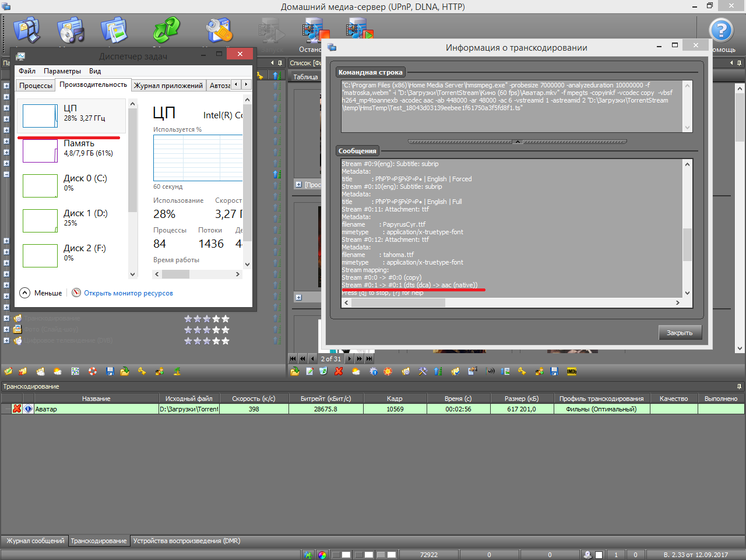The width and height of the screenshot is (746, 560).
Task: Switch to Журнал приложений tab
Action: coord(168,85)
